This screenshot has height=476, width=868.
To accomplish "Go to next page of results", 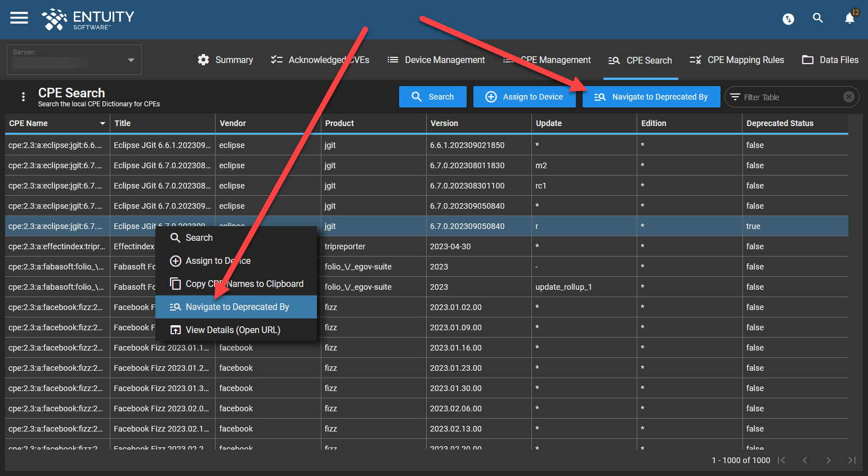I will coord(828,460).
